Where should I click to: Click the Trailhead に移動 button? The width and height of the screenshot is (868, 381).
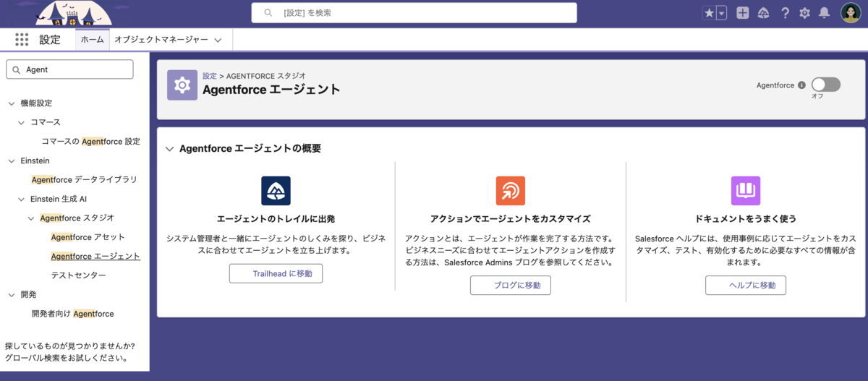click(276, 273)
